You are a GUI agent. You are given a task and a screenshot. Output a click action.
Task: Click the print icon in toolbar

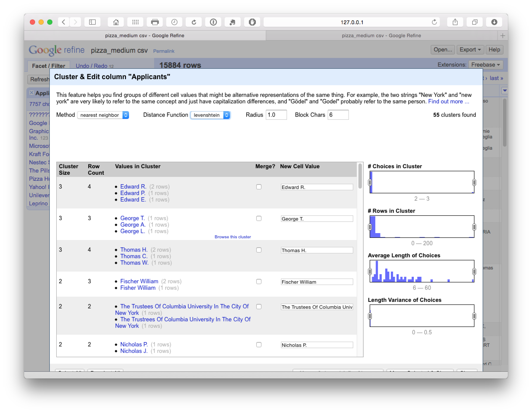click(155, 22)
